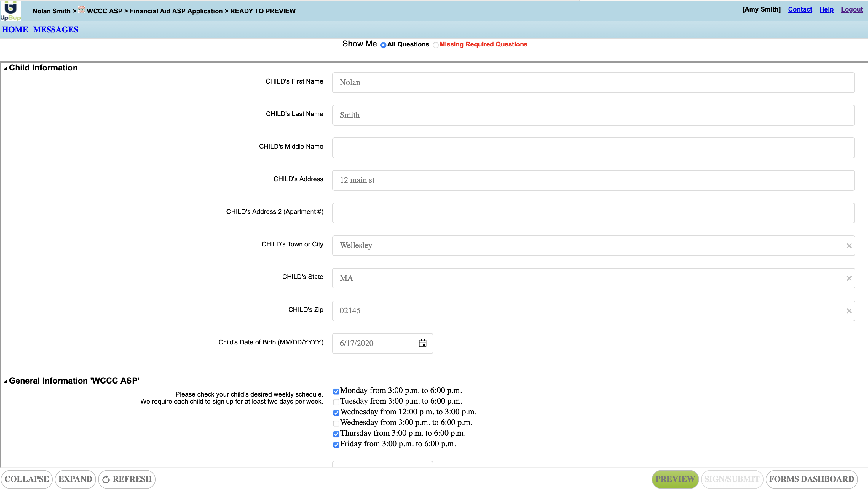This screenshot has height=491, width=868.
Task: Click the UpBup logo icon
Action: [10, 10]
